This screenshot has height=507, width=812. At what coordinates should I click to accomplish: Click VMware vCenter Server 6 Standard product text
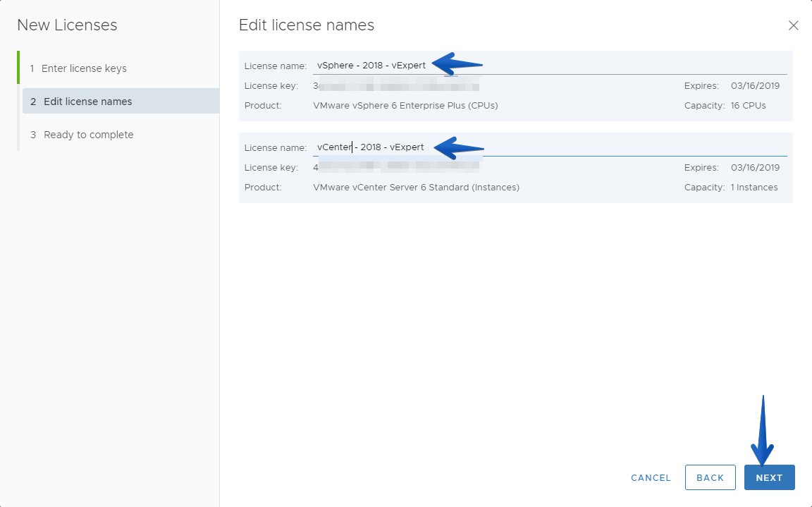pyautogui.click(x=416, y=188)
